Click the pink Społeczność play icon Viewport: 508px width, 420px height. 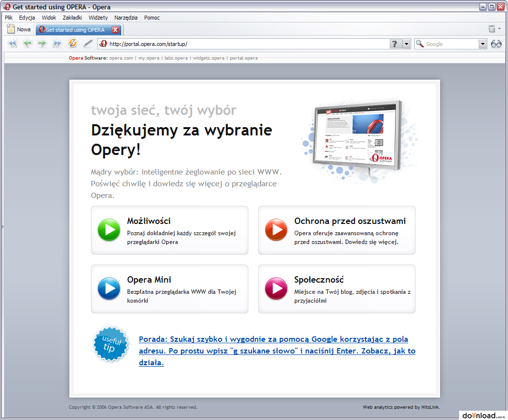pos(276,288)
